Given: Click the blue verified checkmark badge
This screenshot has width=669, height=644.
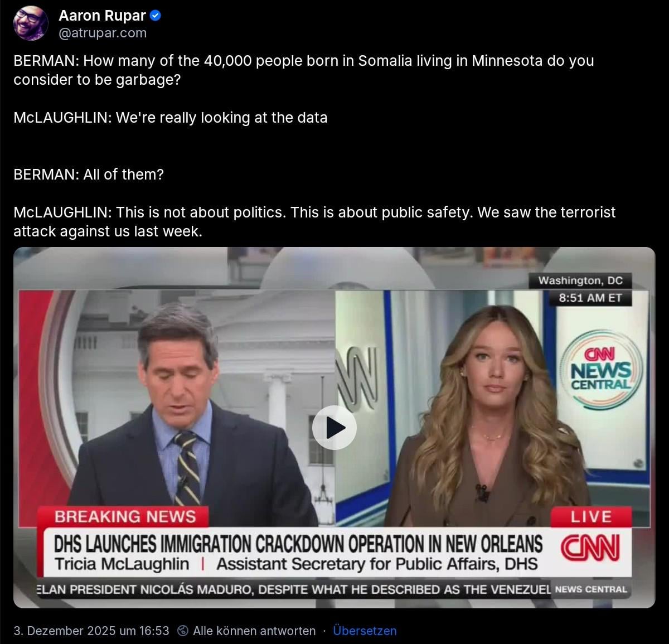Looking at the screenshot, I should [156, 16].
